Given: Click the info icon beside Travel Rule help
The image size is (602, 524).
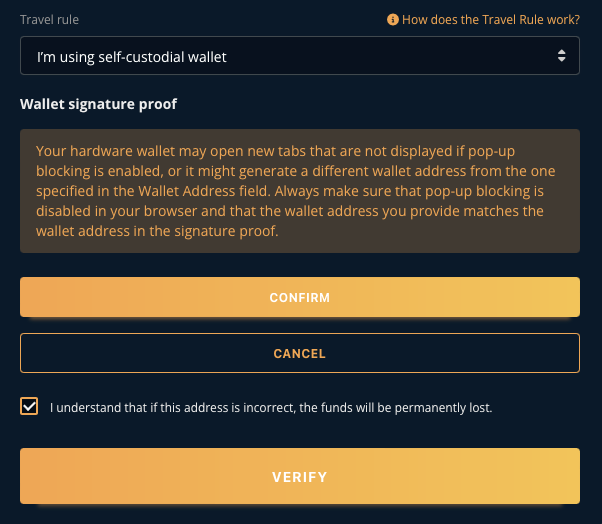Looking at the screenshot, I should [x=393, y=19].
